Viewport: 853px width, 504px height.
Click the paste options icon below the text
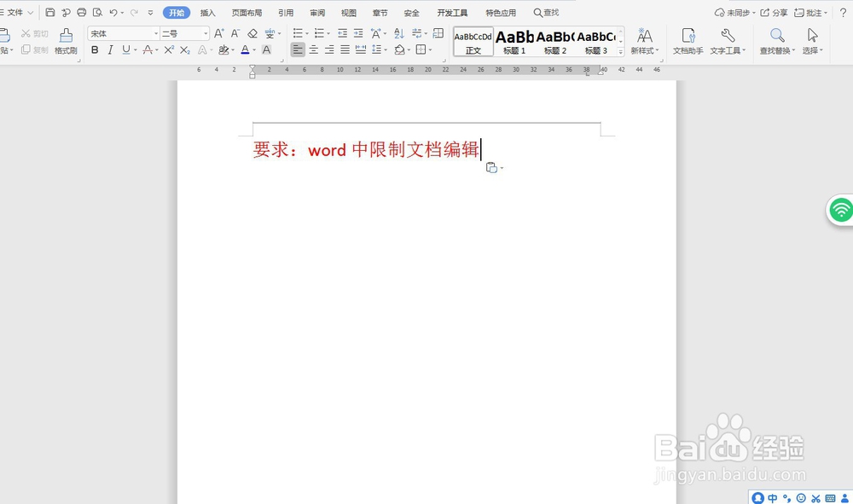pos(493,167)
